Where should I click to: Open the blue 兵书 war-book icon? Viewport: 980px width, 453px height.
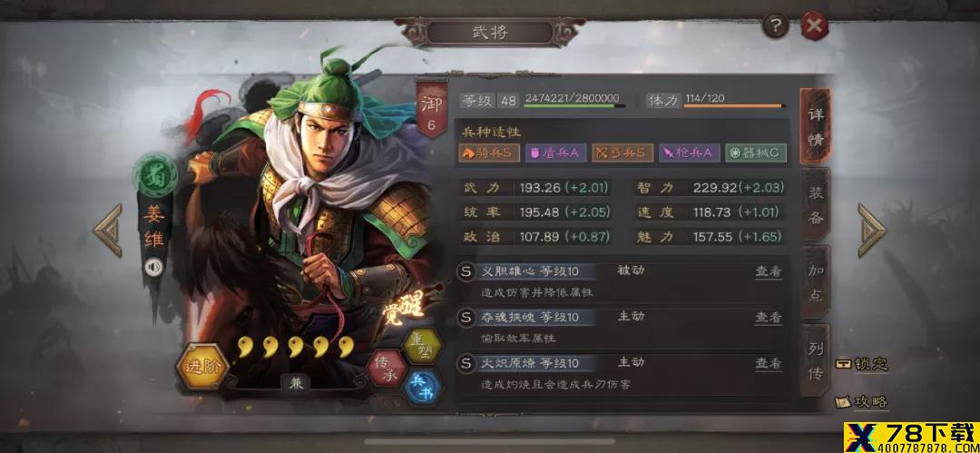tap(423, 388)
